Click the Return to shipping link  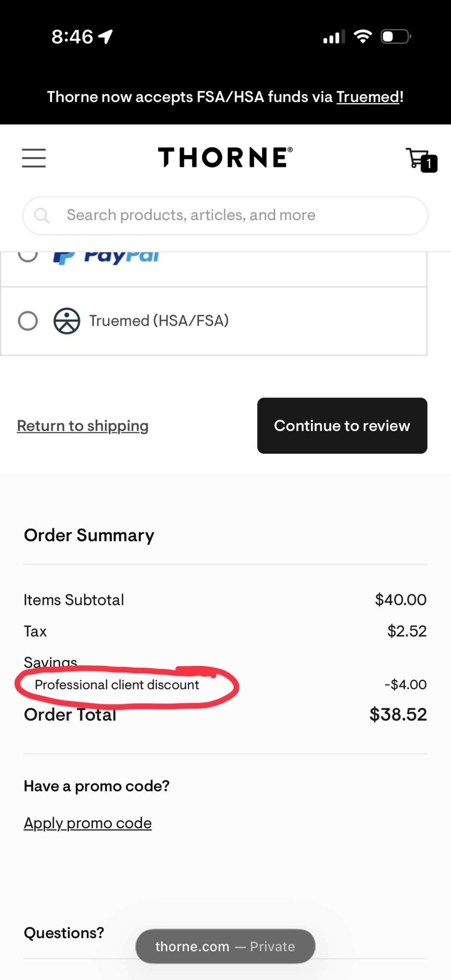pyautogui.click(x=82, y=426)
